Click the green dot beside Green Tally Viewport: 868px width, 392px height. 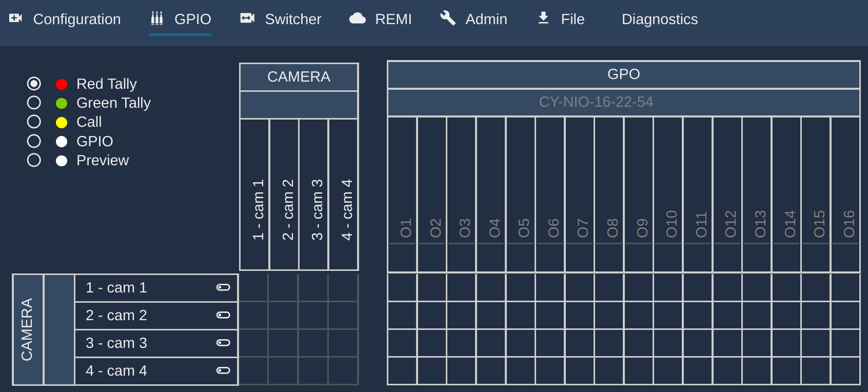(x=62, y=103)
